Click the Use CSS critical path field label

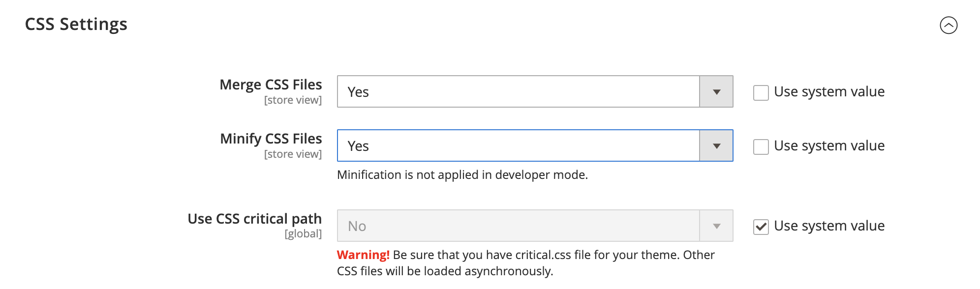point(254,219)
